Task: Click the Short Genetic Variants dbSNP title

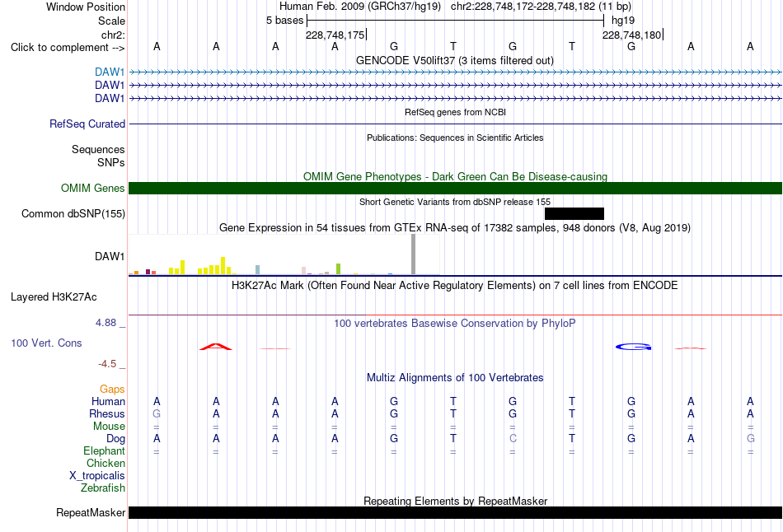Action: (x=455, y=202)
